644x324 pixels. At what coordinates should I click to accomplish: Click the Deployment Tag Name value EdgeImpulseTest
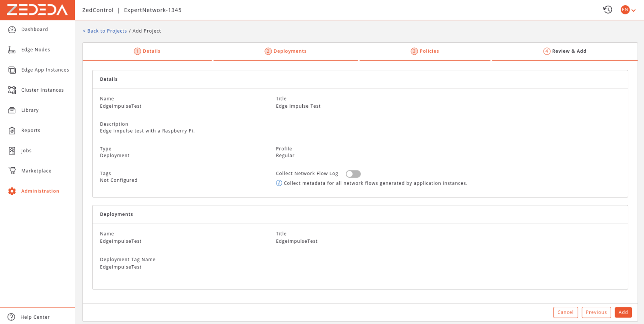click(121, 267)
